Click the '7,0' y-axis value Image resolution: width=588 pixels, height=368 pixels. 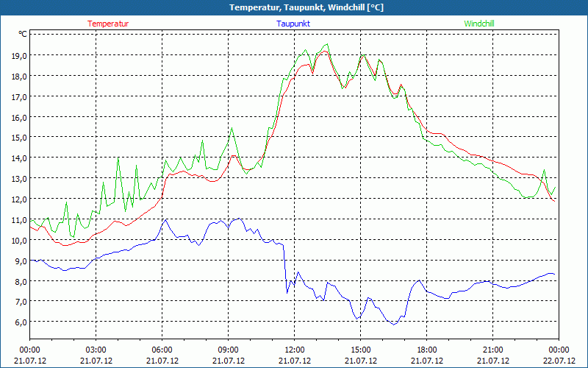coord(21,301)
